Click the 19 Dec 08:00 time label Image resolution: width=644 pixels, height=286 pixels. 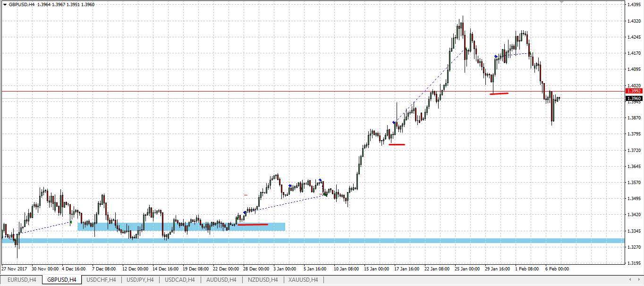tap(197, 269)
